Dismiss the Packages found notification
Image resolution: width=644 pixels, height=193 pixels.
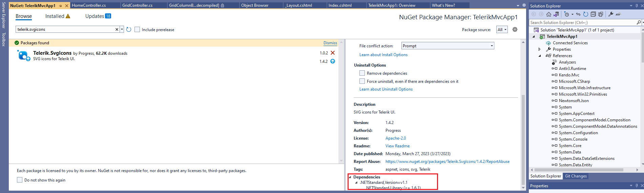pyautogui.click(x=330, y=43)
